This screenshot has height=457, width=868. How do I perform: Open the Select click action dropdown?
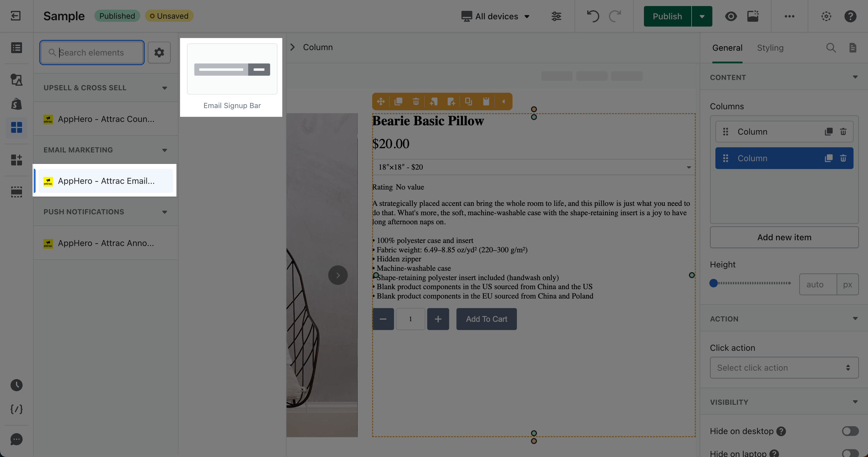click(784, 368)
